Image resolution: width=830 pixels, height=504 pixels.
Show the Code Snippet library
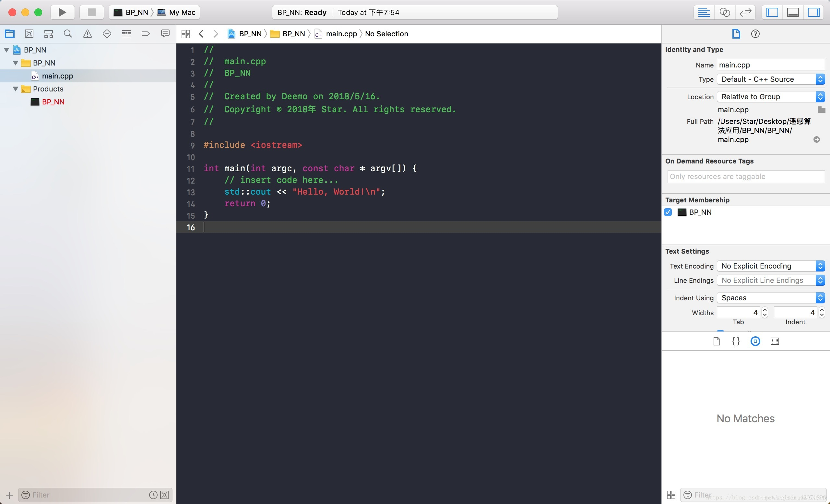point(736,341)
